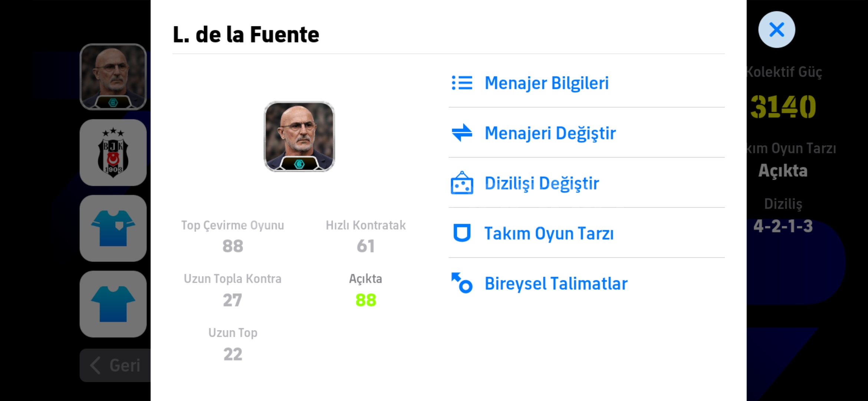Click the Top Çevirme Oyunu rating 88
Image resolution: width=868 pixels, height=401 pixels.
233,246
